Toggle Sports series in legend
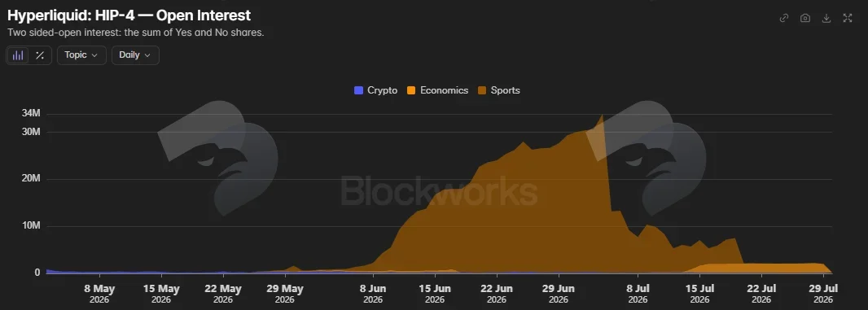Screen dimensions: 868x310 [499, 90]
